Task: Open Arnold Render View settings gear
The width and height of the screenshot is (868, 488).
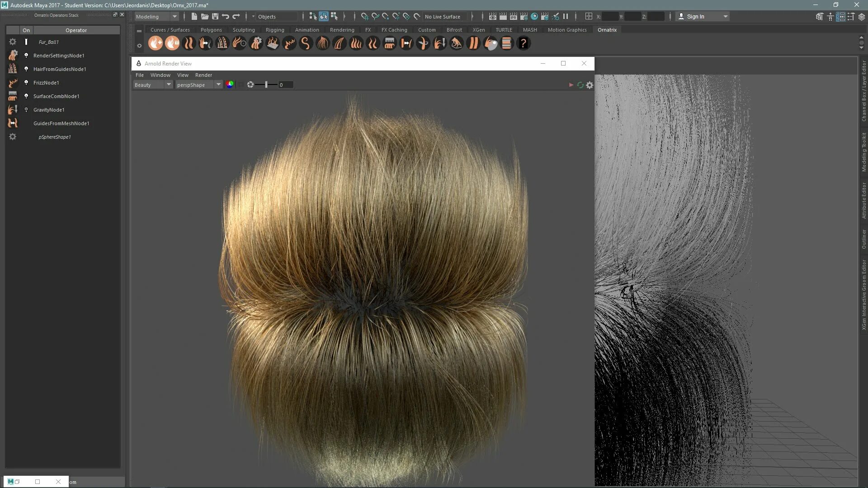Action: coord(590,85)
